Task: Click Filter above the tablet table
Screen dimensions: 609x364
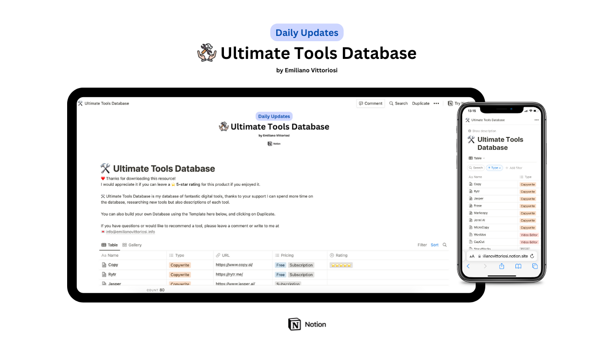Action: (422, 245)
